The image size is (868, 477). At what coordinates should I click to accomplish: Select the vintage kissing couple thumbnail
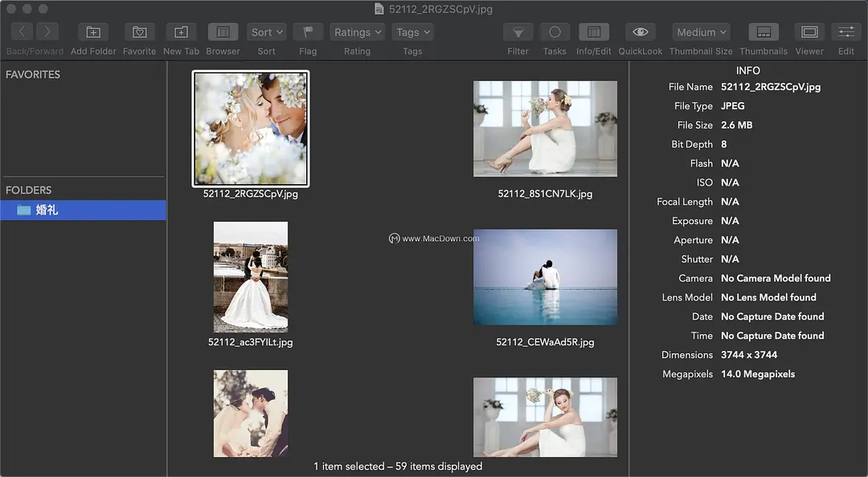click(x=251, y=414)
